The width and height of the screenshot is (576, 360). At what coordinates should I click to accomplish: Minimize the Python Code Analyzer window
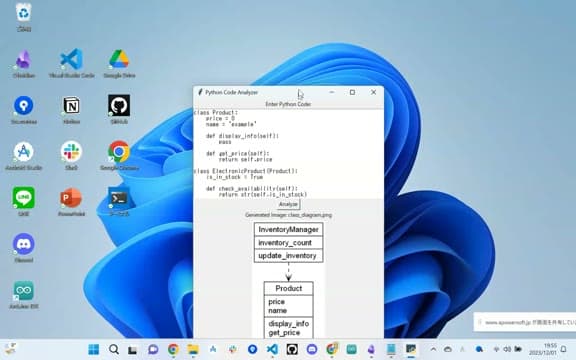point(332,92)
